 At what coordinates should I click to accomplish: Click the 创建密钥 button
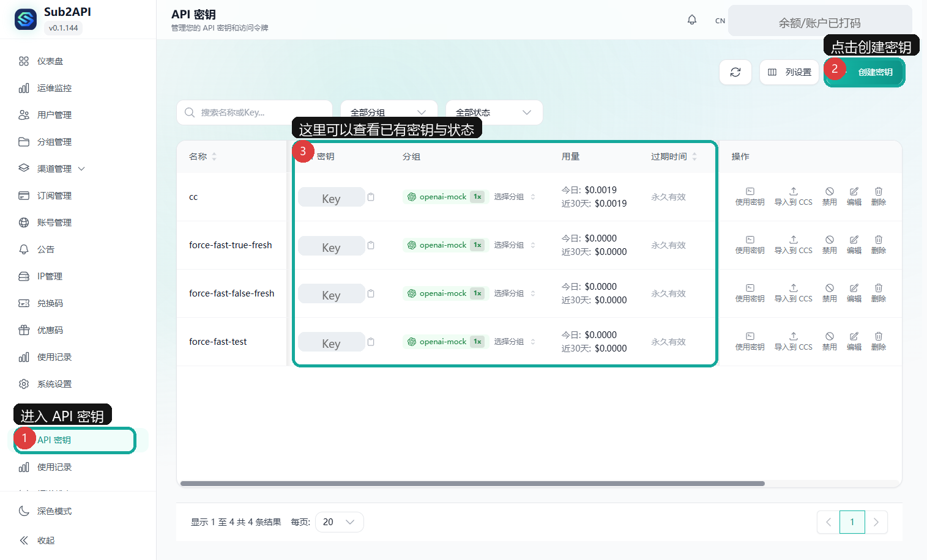(x=865, y=72)
